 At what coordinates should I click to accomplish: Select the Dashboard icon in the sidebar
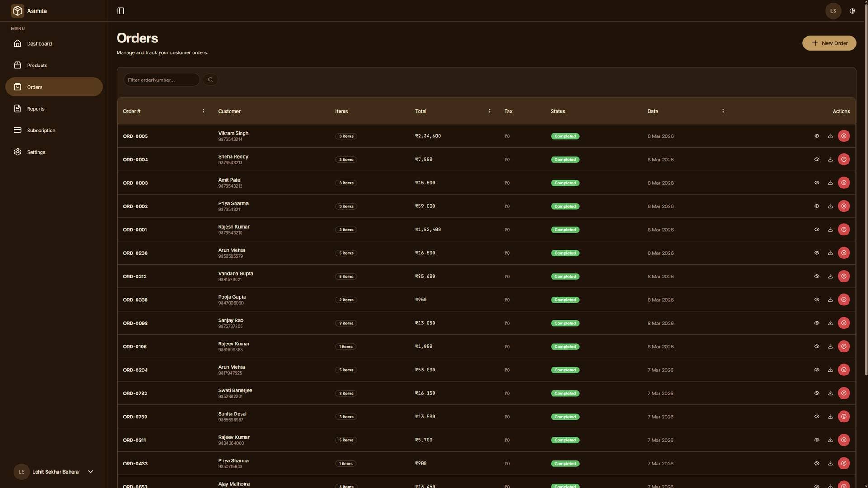[18, 43]
